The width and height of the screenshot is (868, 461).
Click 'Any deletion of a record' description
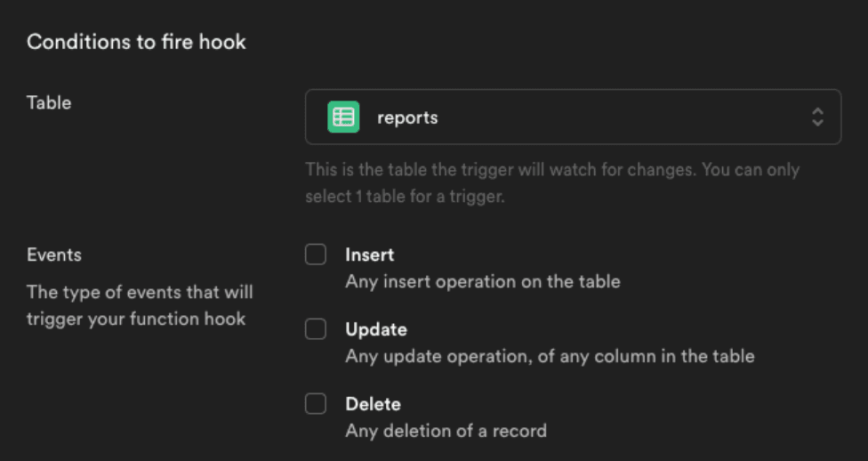[x=446, y=431]
